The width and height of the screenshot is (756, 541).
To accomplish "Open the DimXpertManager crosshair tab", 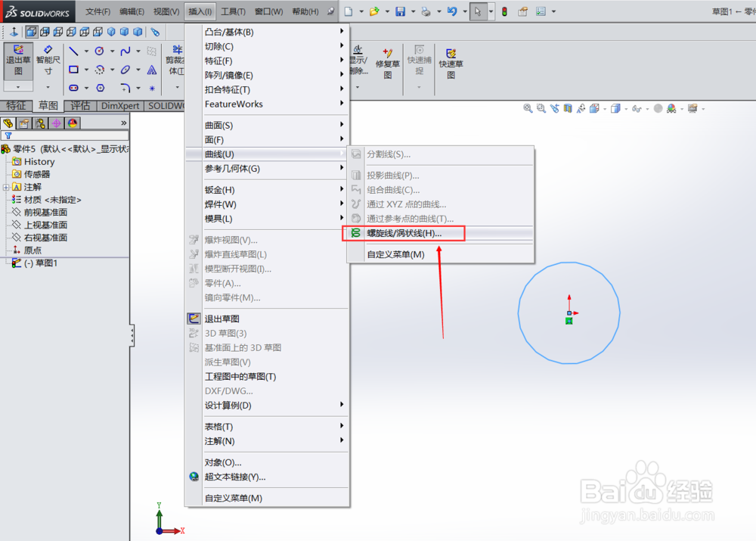I will click(x=56, y=123).
